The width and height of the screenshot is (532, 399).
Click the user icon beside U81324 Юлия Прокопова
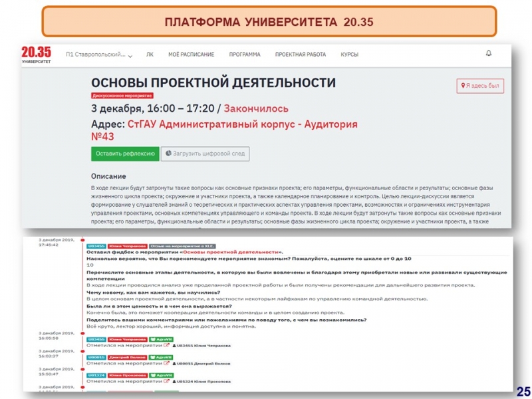pyautogui.click(x=174, y=381)
